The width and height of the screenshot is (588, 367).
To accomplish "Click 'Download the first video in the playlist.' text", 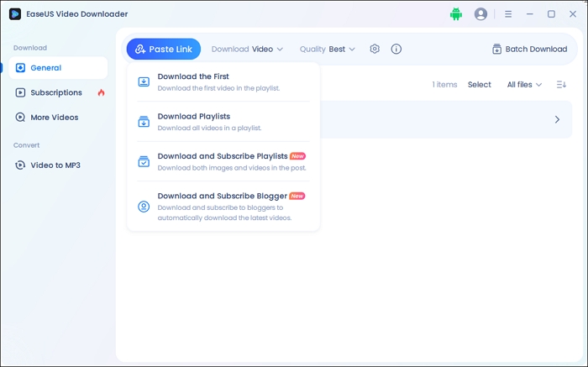I will pos(218,88).
